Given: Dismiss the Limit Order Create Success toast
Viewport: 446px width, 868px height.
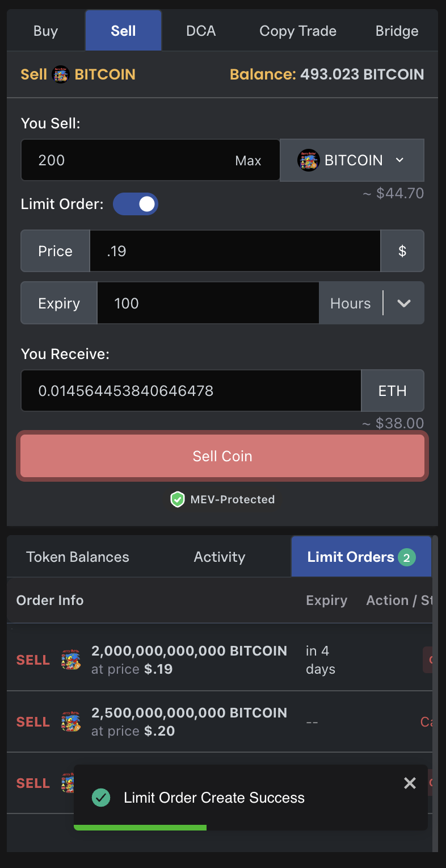Looking at the screenshot, I should (x=410, y=783).
